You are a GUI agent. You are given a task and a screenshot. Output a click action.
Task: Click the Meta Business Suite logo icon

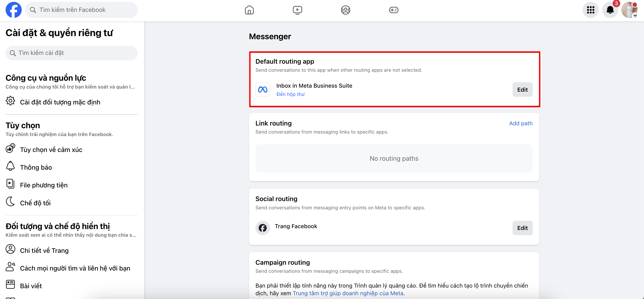[x=262, y=90]
